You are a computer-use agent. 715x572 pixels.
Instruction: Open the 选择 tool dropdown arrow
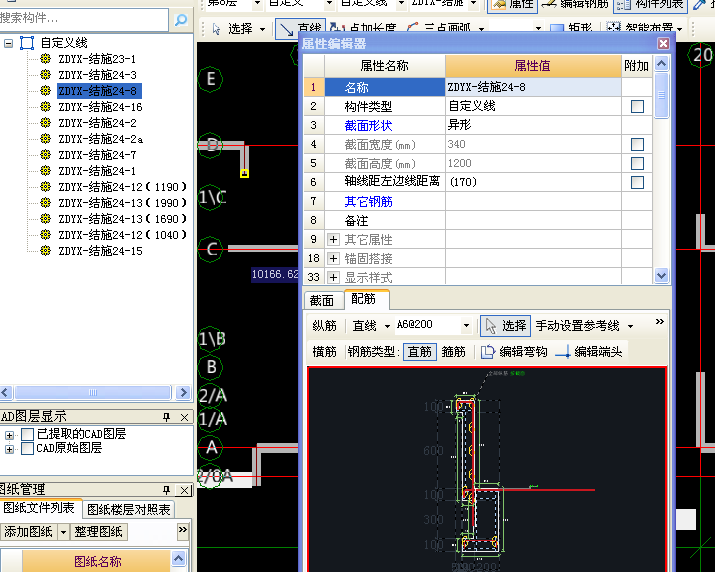point(262,29)
